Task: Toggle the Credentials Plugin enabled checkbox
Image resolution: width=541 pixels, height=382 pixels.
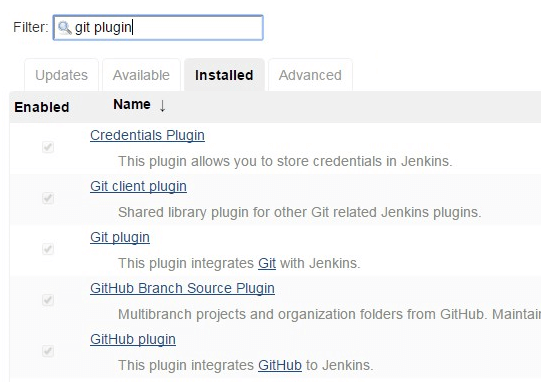Action: click(48, 147)
